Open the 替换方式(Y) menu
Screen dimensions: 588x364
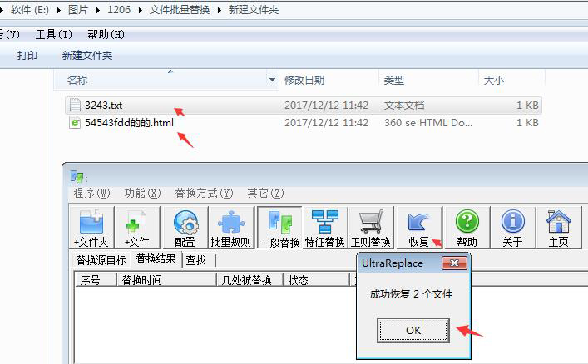coord(204,193)
